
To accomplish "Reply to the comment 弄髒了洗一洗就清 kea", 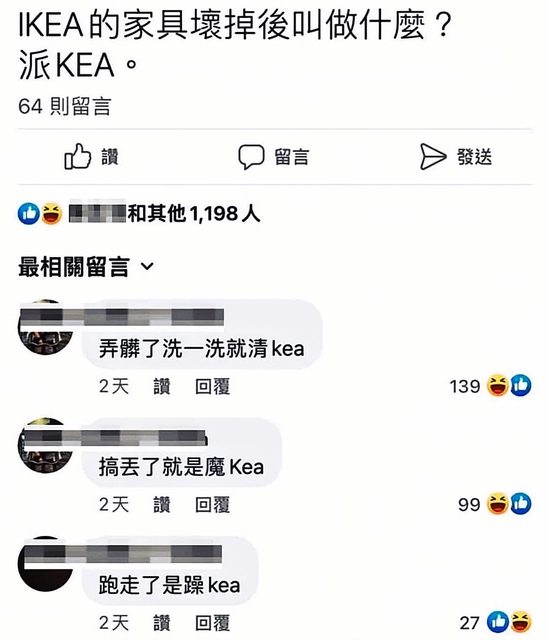I will tap(213, 386).
